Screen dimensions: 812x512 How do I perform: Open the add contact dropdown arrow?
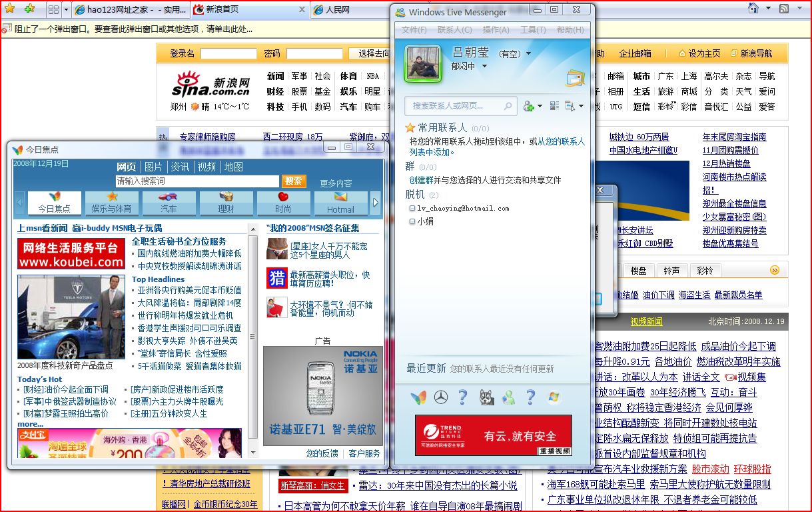coord(539,106)
